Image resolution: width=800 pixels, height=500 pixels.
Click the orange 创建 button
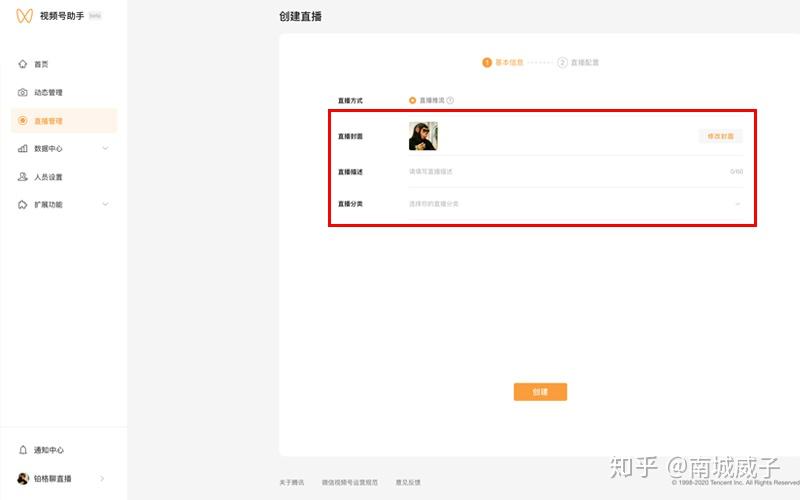[x=540, y=392]
